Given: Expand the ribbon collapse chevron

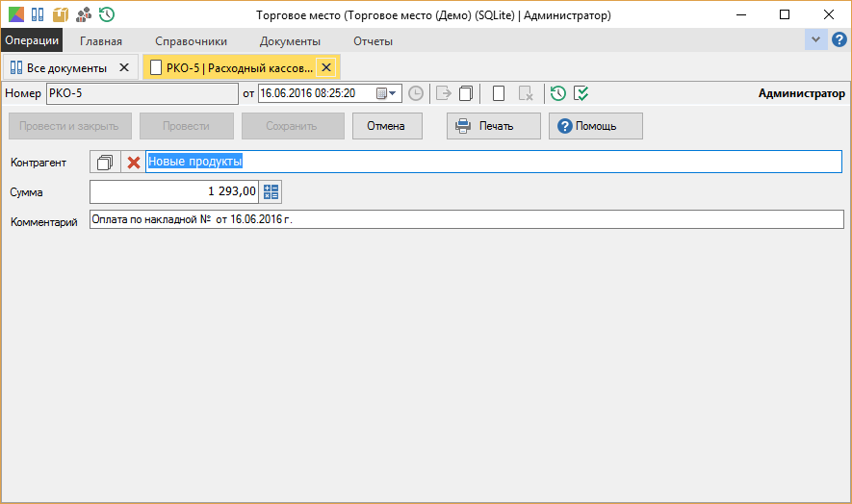Looking at the screenshot, I should [x=815, y=39].
